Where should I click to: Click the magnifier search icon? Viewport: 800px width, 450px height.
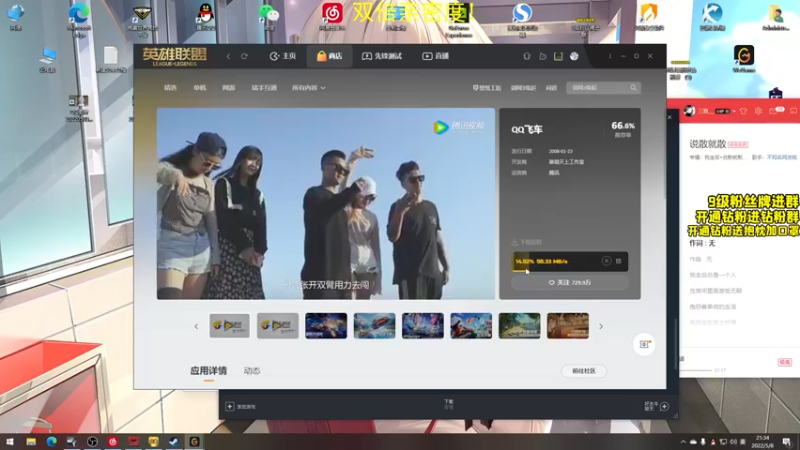(633, 88)
